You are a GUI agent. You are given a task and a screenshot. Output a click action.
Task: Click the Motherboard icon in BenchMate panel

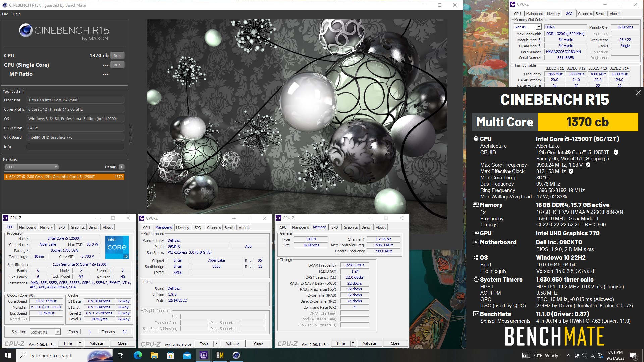click(x=476, y=242)
